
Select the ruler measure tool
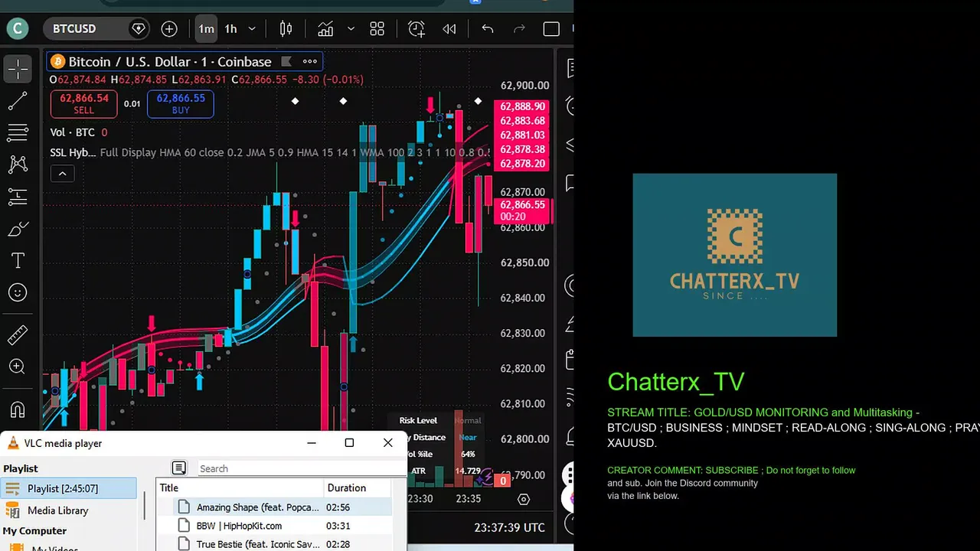pyautogui.click(x=18, y=334)
